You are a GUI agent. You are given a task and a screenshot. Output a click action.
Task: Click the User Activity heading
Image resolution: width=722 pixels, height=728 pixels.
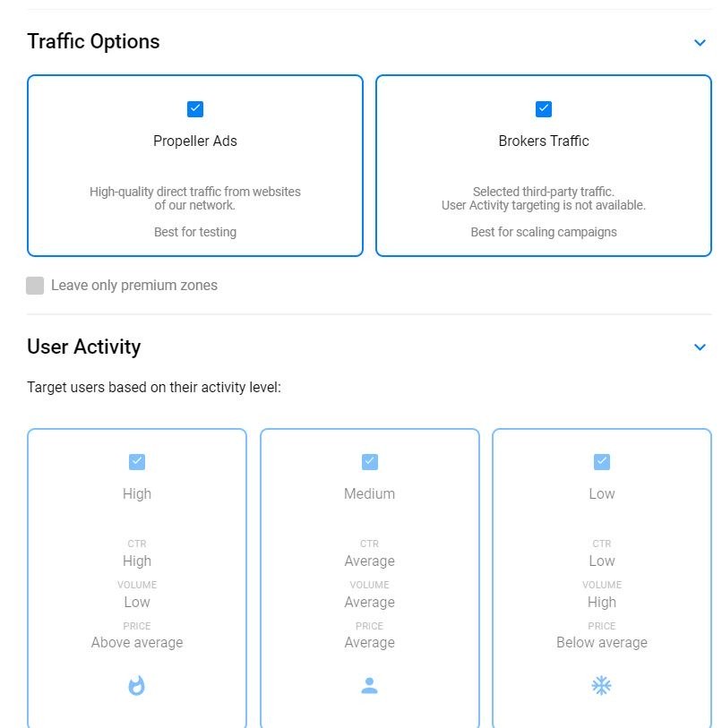click(84, 347)
